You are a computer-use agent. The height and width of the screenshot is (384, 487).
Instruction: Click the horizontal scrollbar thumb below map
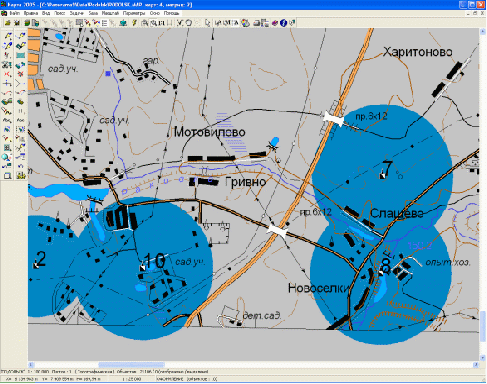point(131,365)
